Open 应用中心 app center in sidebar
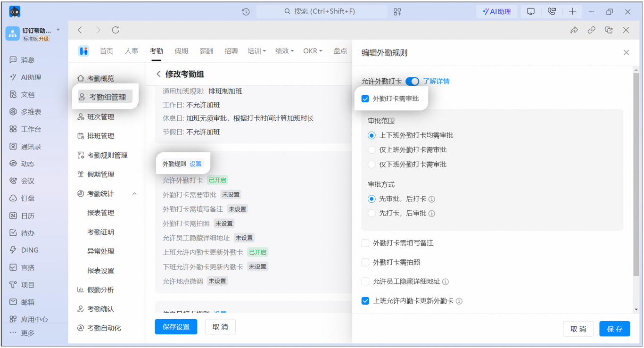The height and width of the screenshot is (348, 644). click(13, 319)
